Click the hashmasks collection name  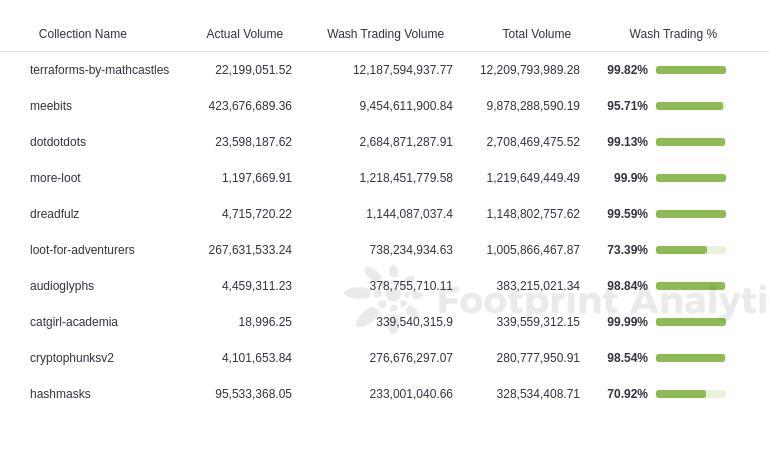[60, 394]
